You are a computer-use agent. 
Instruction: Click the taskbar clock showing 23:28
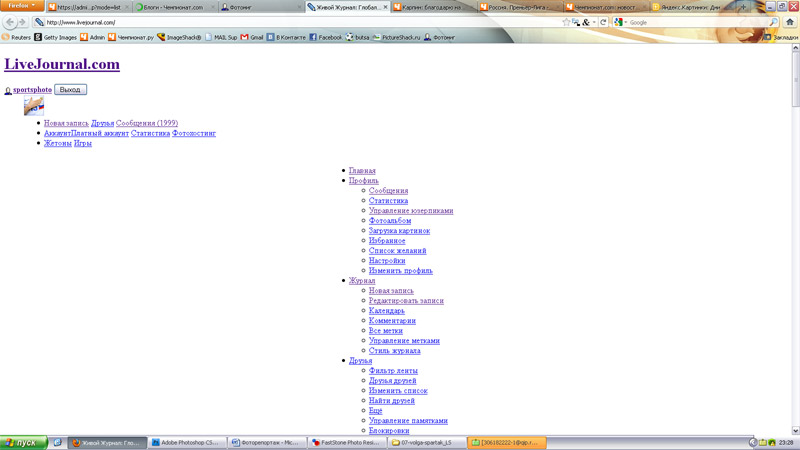click(x=786, y=442)
